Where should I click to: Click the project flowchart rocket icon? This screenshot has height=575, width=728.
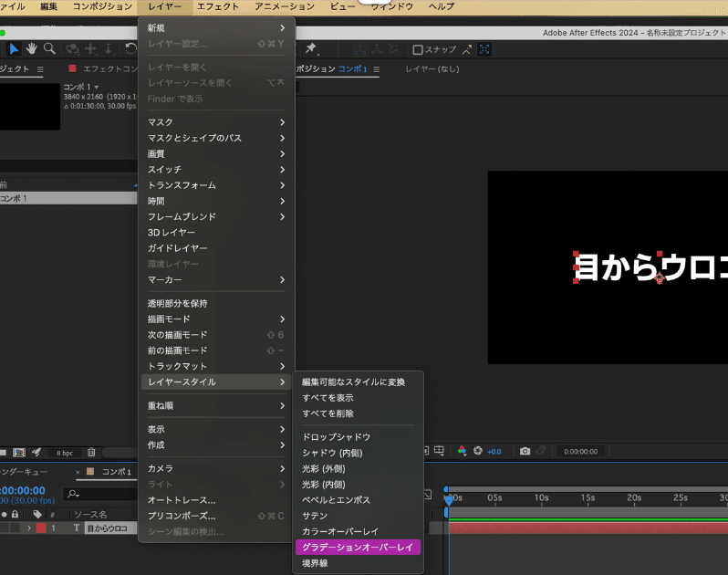(36, 452)
